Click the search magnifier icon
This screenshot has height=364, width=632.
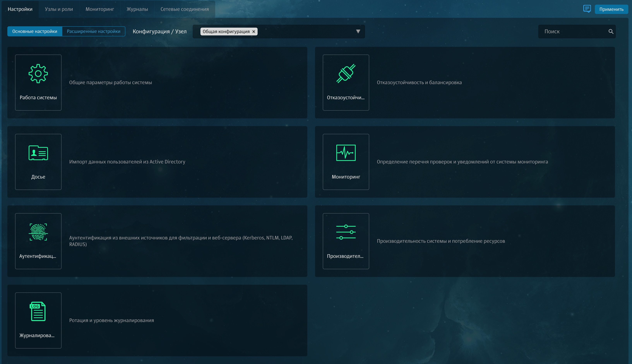pyautogui.click(x=611, y=32)
